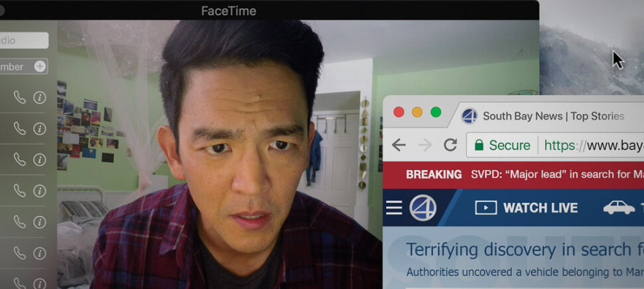Open the news site hamburger menu
This screenshot has height=289, width=644.
[x=394, y=208]
